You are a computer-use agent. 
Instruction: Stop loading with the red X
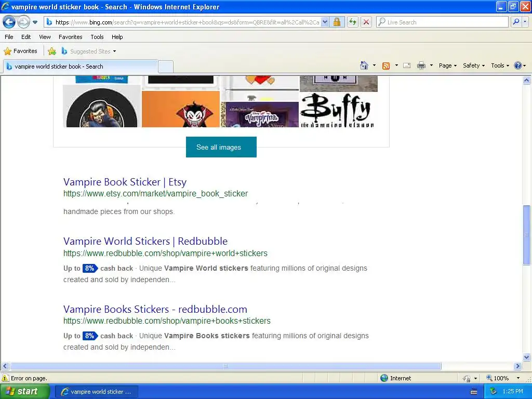366,22
